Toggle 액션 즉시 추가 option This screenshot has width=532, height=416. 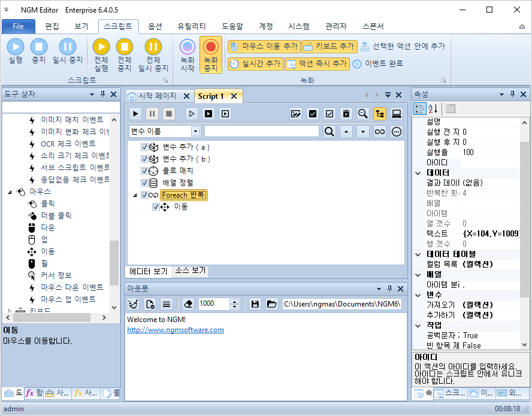click(x=318, y=63)
